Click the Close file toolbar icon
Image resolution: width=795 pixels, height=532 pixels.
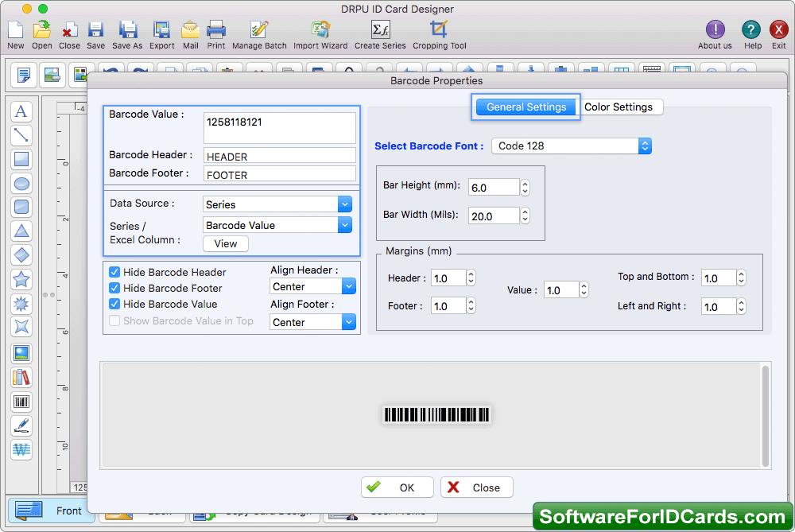(x=69, y=34)
